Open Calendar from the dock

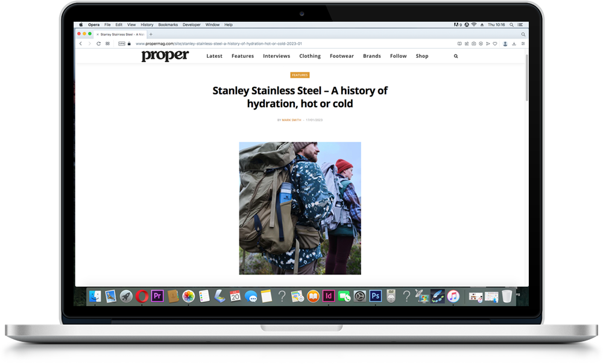click(x=235, y=297)
